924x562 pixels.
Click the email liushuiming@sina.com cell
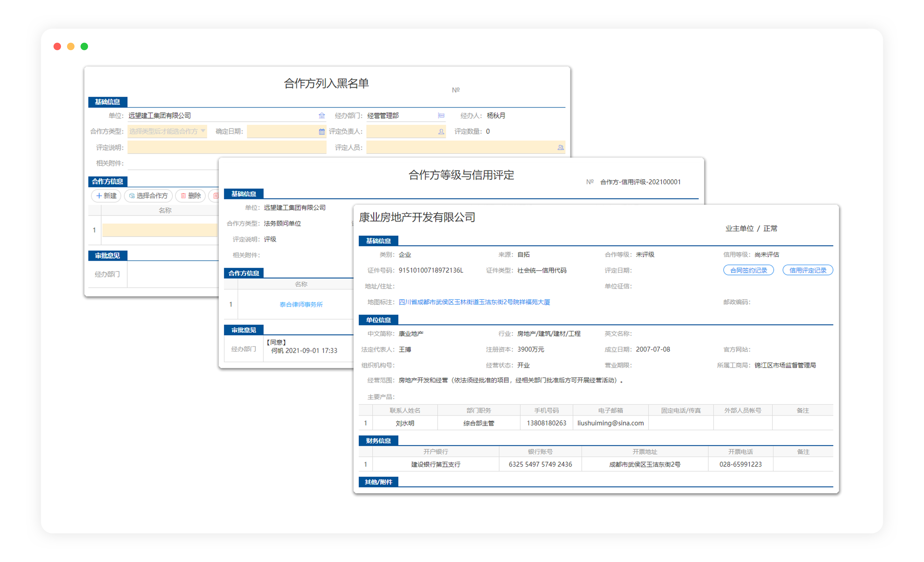click(611, 423)
